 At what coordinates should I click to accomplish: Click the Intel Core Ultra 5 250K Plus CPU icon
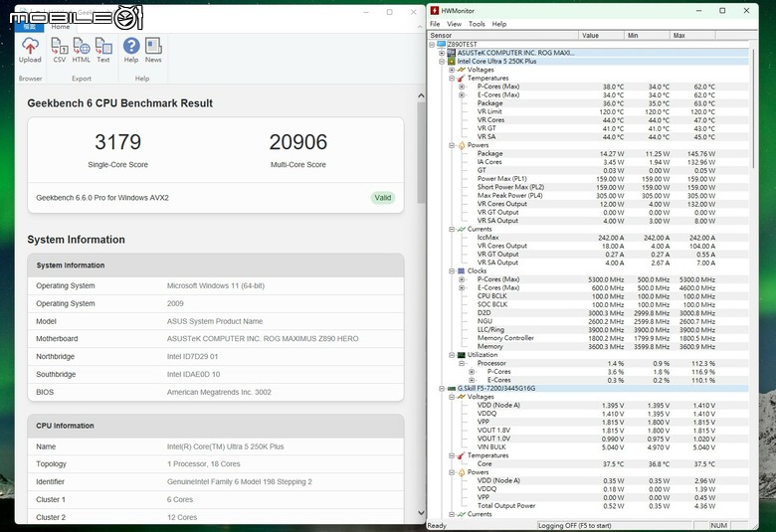coord(451,62)
